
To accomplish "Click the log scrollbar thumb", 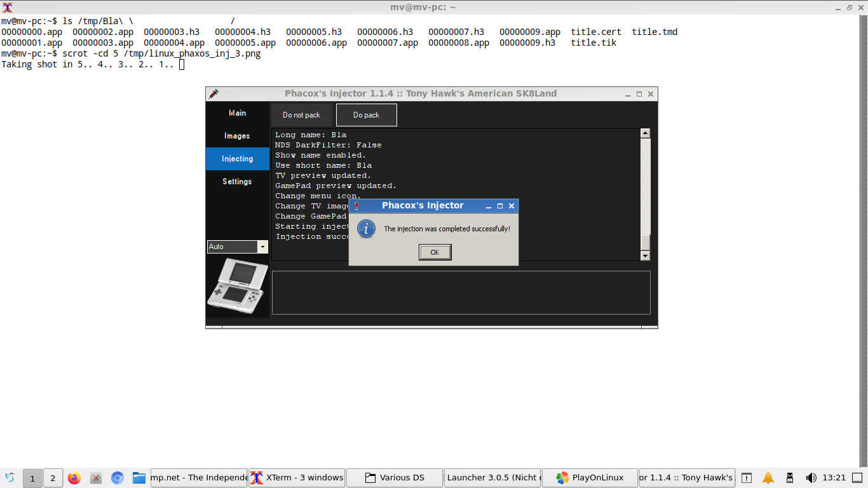I will 645,243.
